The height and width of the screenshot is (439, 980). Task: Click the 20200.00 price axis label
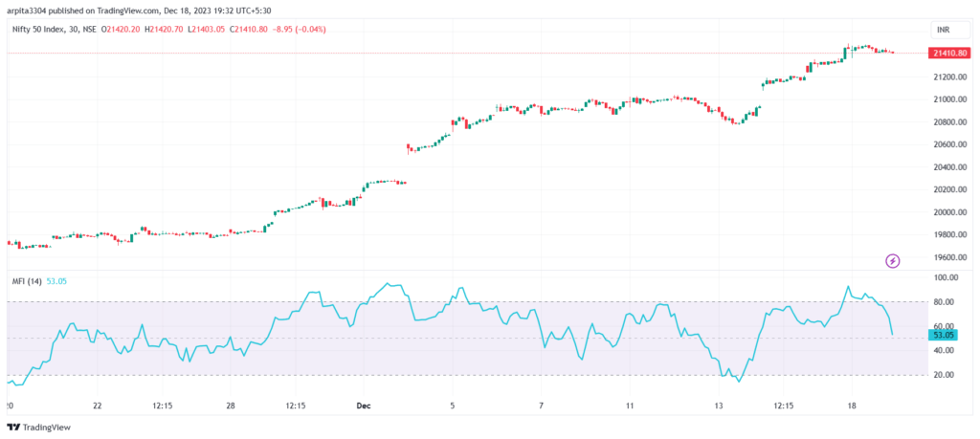(x=949, y=189)
